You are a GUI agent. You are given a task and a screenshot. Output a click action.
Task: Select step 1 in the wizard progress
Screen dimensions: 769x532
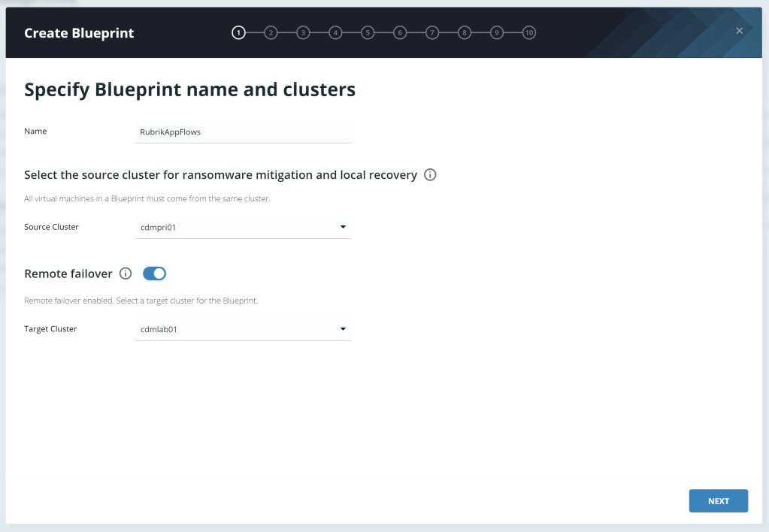tap(238, 33)
